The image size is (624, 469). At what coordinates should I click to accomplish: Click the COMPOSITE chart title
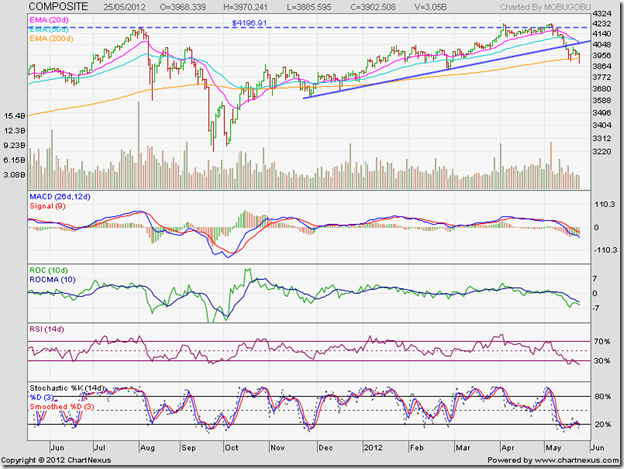[58, 6]
